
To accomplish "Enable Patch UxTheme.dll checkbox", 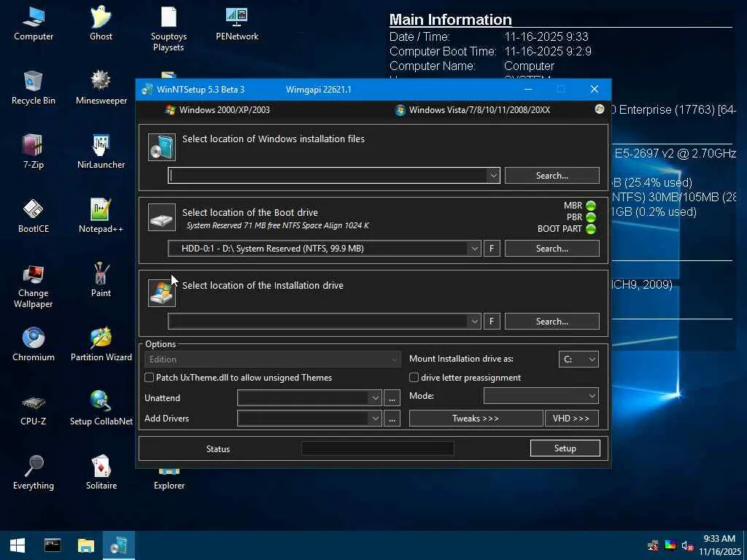I will [x=149, y=377].
